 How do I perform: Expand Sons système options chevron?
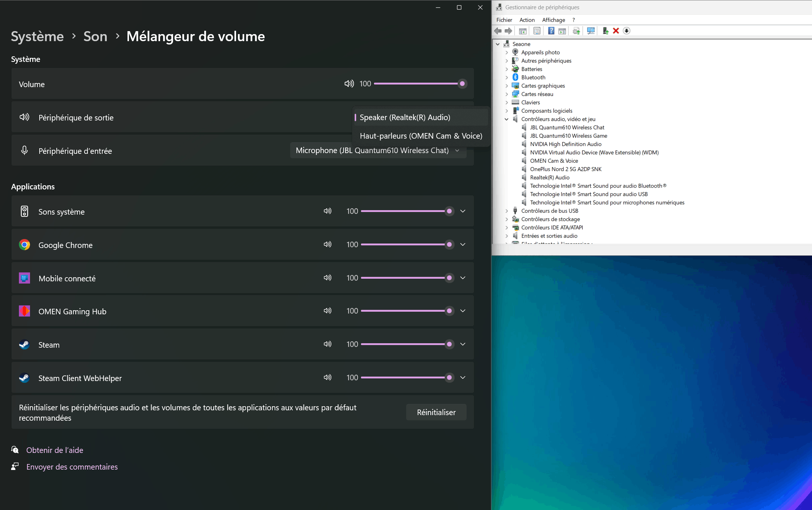click(463, 211)
